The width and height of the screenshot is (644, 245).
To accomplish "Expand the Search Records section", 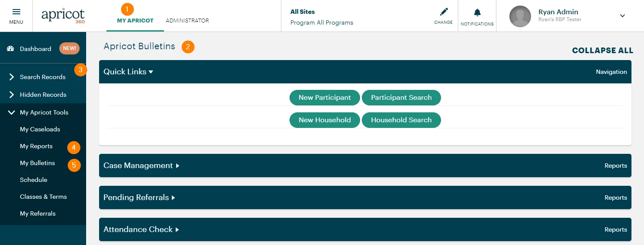I will point(43,77).
